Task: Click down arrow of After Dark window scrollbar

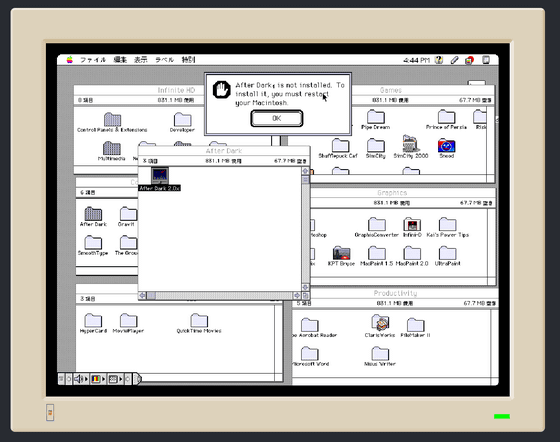Action: pyautogui.click(x=306, y=287)
